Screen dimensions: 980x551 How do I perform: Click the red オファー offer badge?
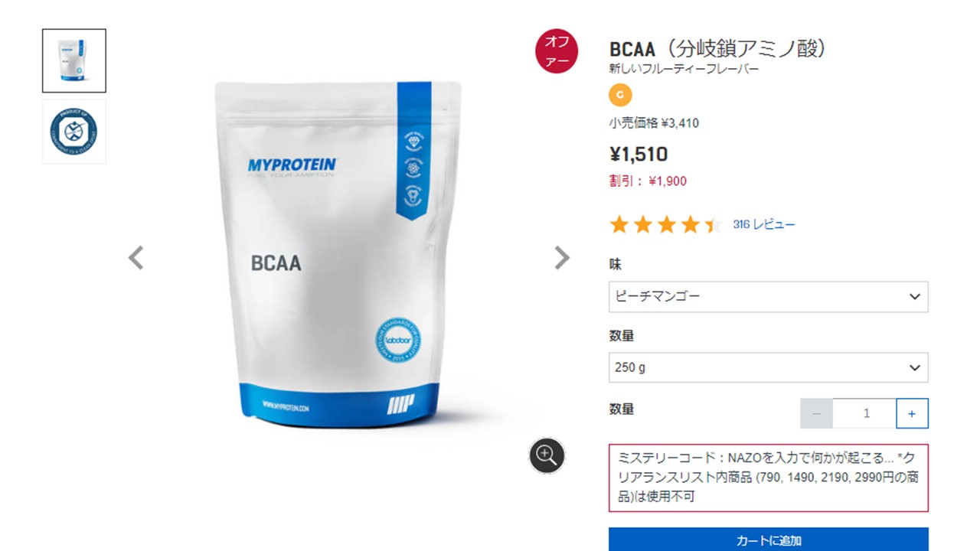tap(556, 51)
